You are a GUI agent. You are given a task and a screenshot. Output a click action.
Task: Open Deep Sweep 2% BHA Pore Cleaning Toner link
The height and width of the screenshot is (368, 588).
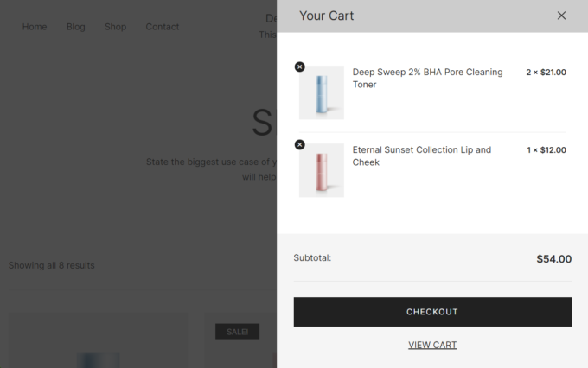[x=427, y=78]
